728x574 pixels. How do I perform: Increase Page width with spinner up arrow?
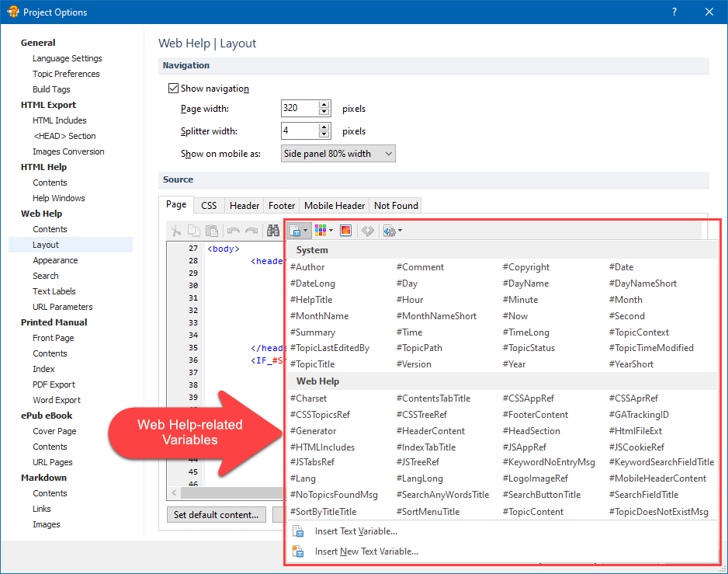point(324,105)
